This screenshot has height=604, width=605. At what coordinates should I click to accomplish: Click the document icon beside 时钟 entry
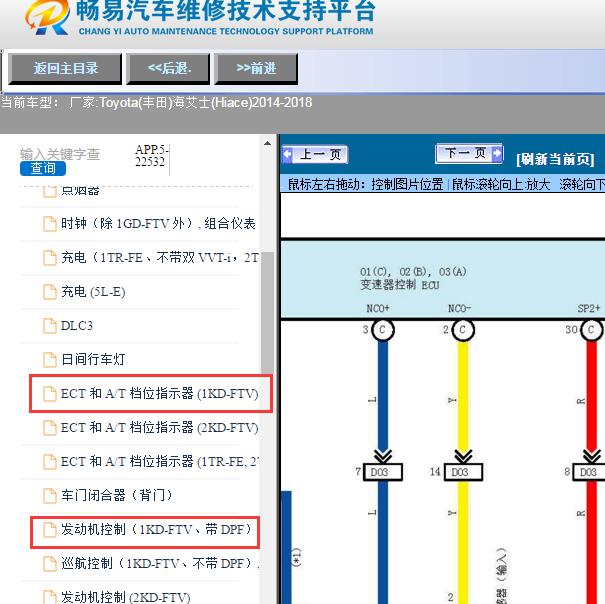tap(50, 223)
